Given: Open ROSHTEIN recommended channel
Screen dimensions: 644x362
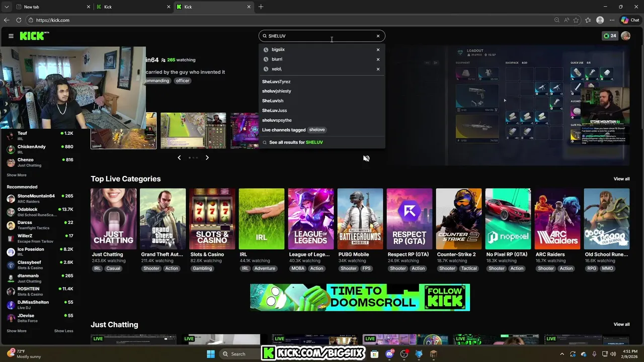Looking at the screenshot, I should 40,291.
